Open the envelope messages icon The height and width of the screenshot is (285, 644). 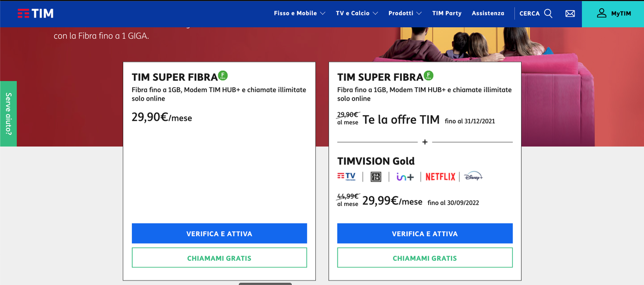point(570,14)
